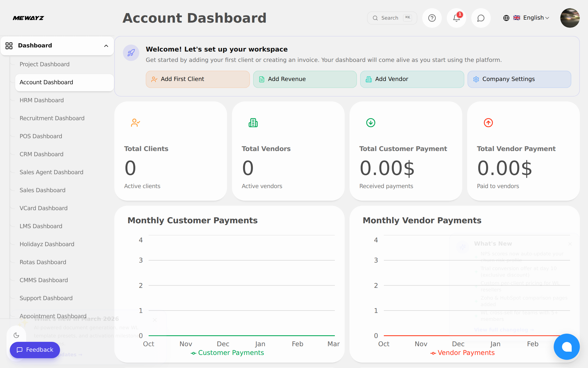Click the Total Vendor Payment arrow icon

coord(488,123)
